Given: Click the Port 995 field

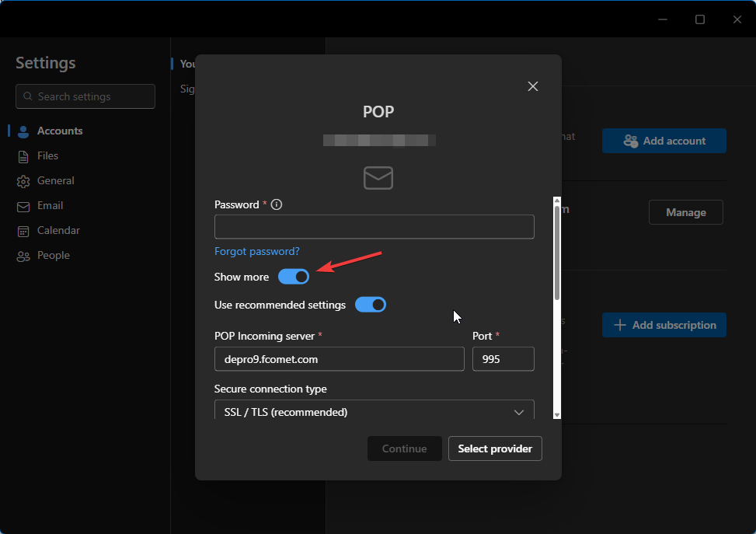Looking at the screenshot, I should pyautogui.click(x=503, y=359).
